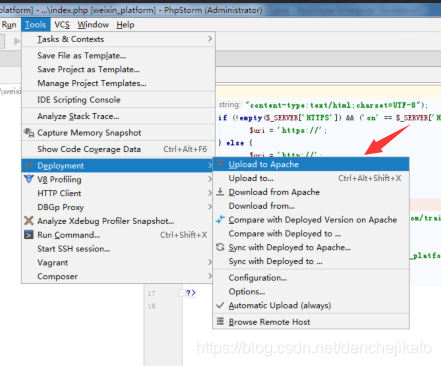Choose Save Project as Template
Viewport: 441px width, 366px height.
88,69
